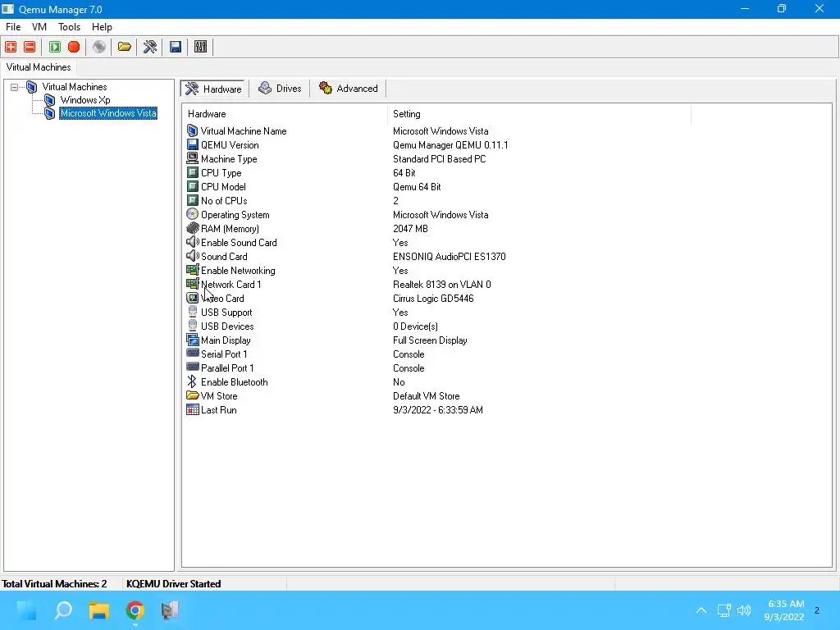Click the red plus new VM icon
This screenshot has height=630, width=840.
[x=11, y=47]
